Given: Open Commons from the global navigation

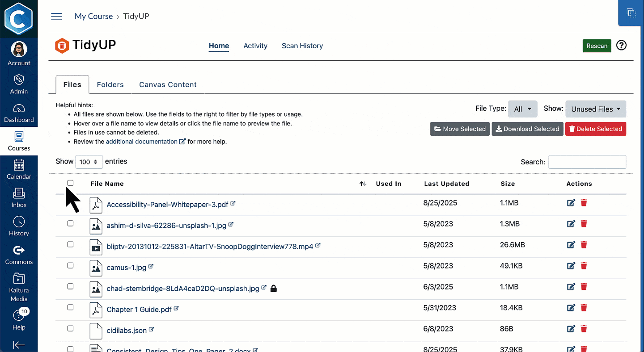Looking at the screenshot, I should point(19,255).
